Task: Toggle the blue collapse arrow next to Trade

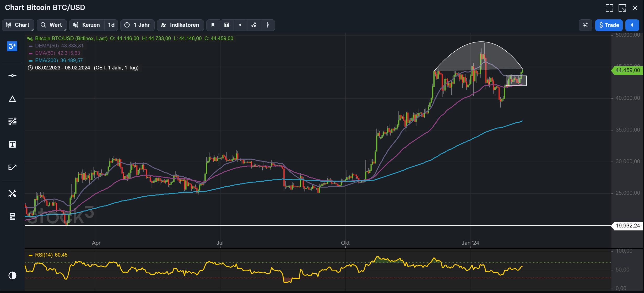Action: pyautogui.click(x=632, y=25)
